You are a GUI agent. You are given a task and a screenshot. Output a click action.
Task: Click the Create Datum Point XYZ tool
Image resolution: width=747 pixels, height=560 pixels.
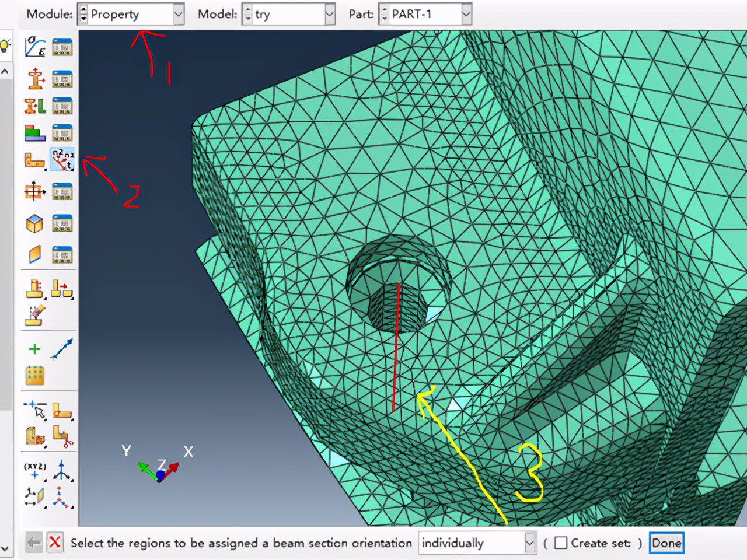(34, 470)
